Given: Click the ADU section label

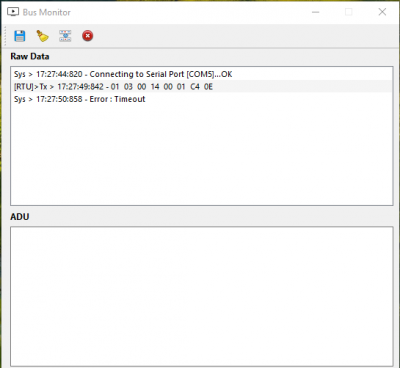Looking at the screenshot, I should click(20, 217).
